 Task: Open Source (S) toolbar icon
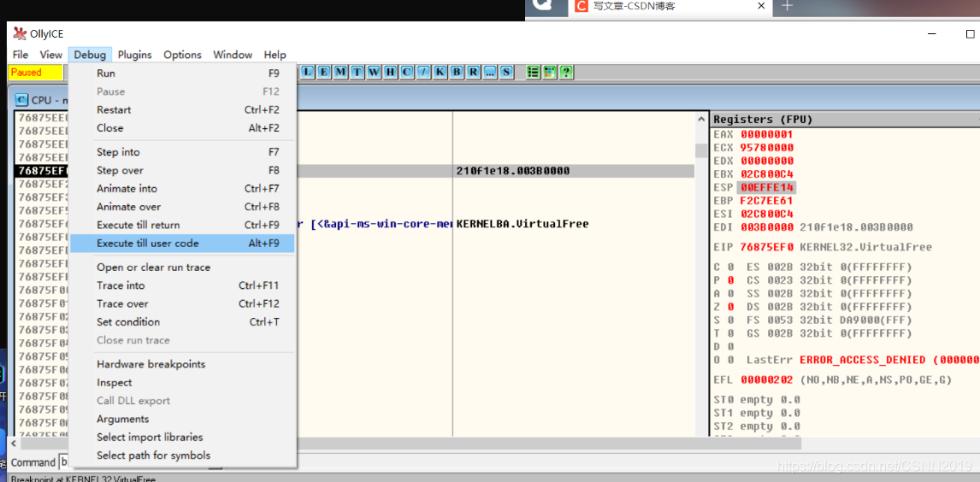tap(505, 72)
